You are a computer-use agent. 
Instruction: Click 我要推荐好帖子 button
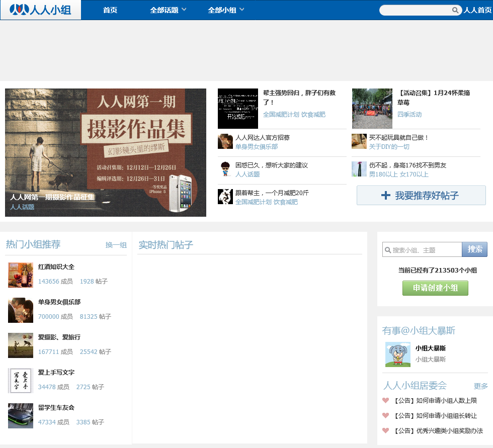coord(421,196)
